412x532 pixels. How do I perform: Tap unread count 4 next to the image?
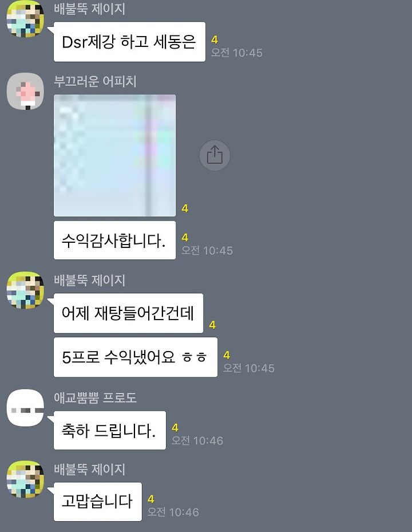pyautogui.click(x=185, y=208)
